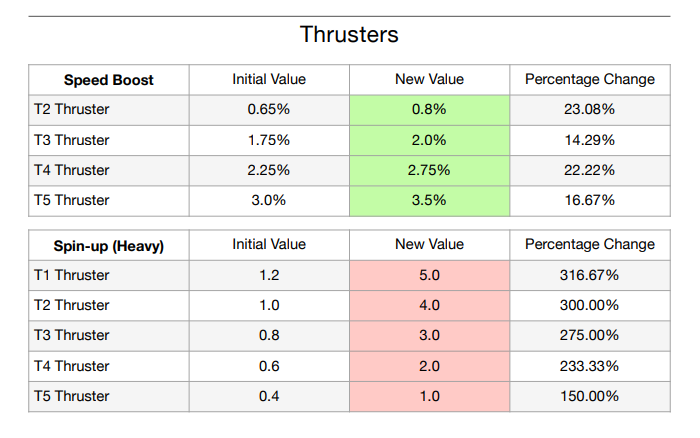Select the 2.25% initial value cell
700x438 pixels.
click(x=269, y=170)
